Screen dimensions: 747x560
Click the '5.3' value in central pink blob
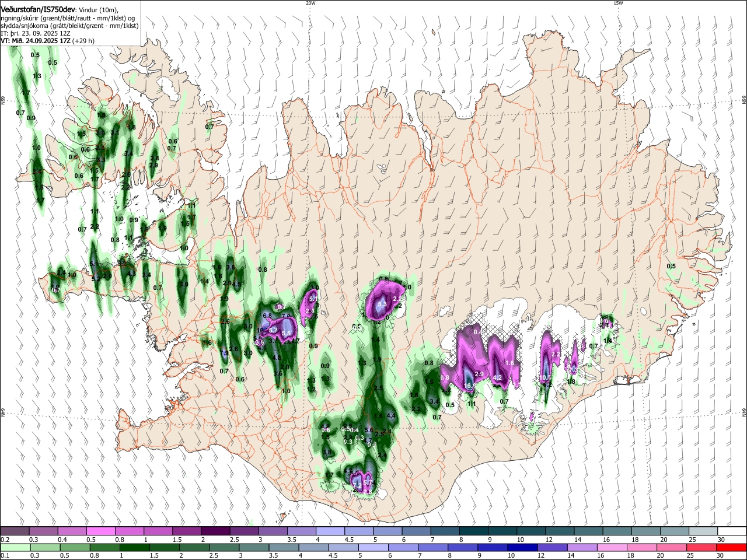(383, 304)
